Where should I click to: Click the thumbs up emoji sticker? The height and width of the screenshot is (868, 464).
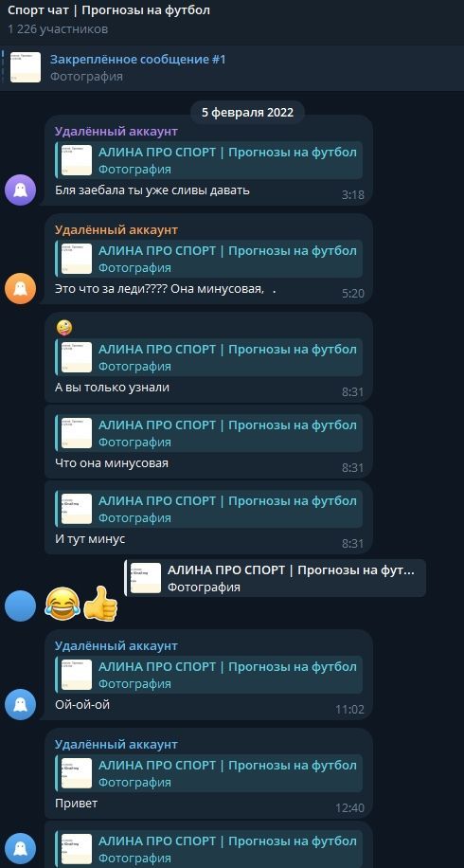(x=100, y=604)
